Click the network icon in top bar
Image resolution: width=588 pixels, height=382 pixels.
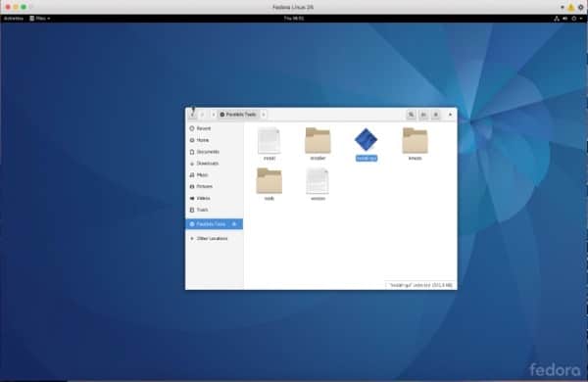pyautogui.click(x=557, y=19)
